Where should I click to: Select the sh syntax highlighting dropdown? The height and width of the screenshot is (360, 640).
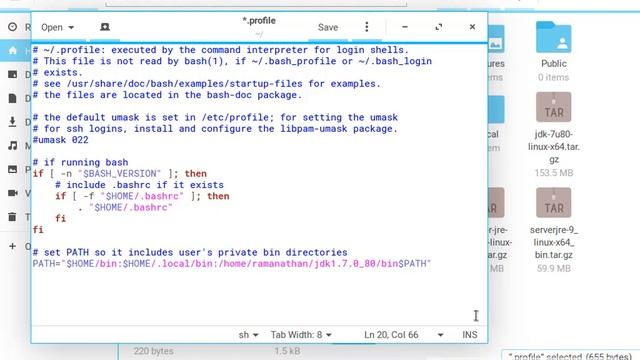(248, 335)
